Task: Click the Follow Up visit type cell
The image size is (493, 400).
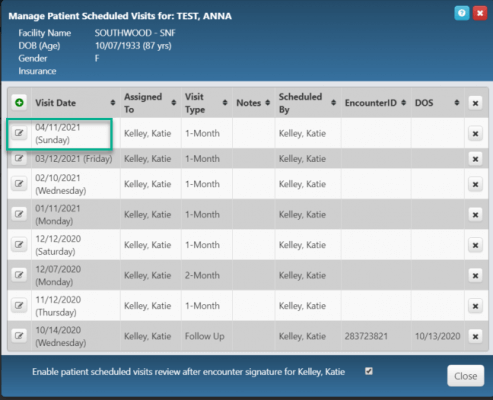Action: point(205,336)
